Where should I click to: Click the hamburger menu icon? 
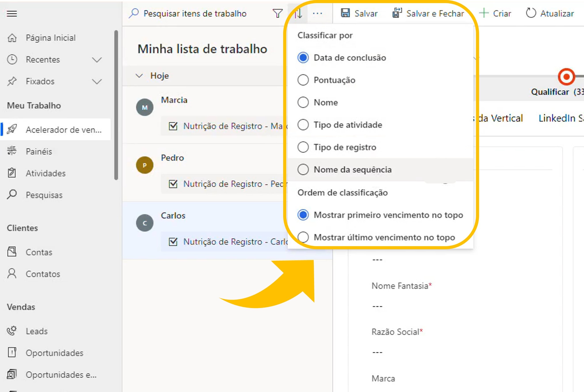pyautogui.click(x=12, y=13)
